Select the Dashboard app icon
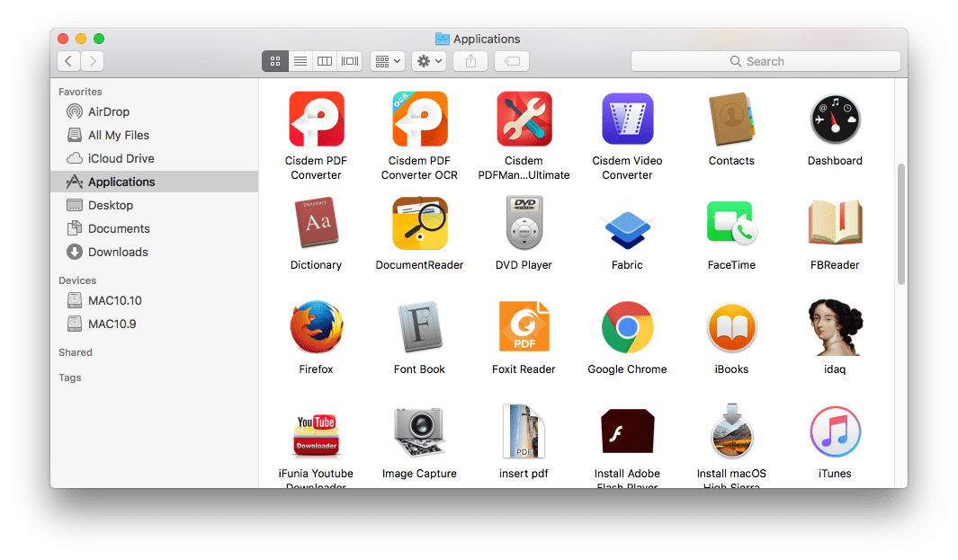 coord(835,120)
